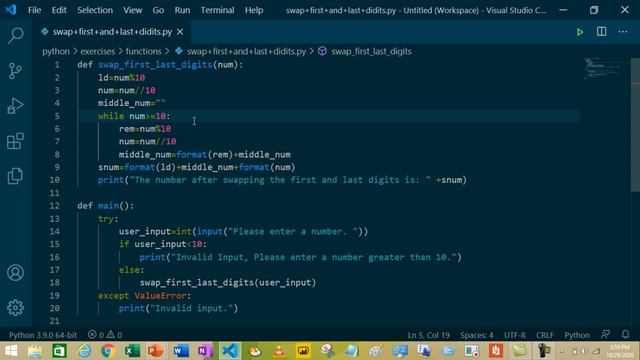The width and height of the screenshot is (640, 360).
Task: Open notifications bell in status bar
Action: 625,335
